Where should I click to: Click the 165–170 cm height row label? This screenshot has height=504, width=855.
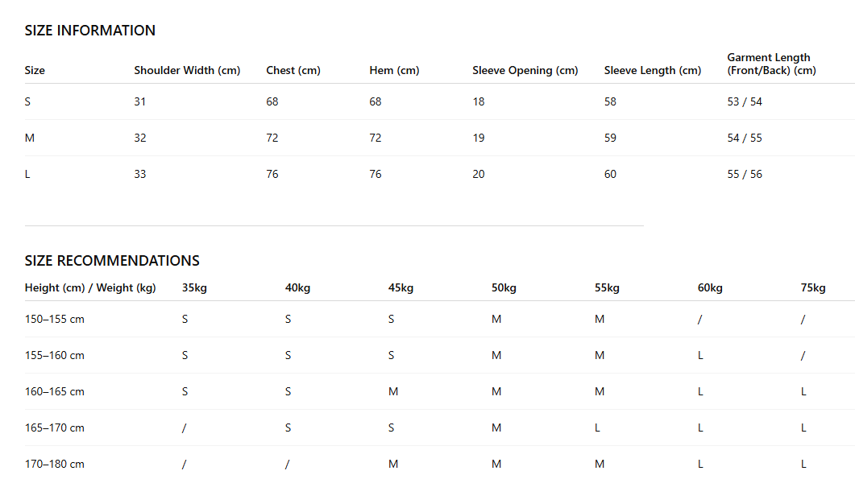55,428
